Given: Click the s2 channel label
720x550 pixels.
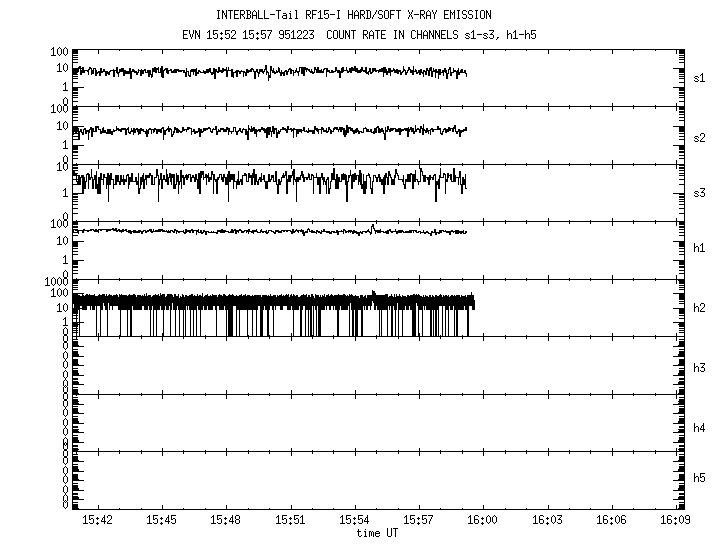Looking at the screenshot, I should [x=700, y=137].
